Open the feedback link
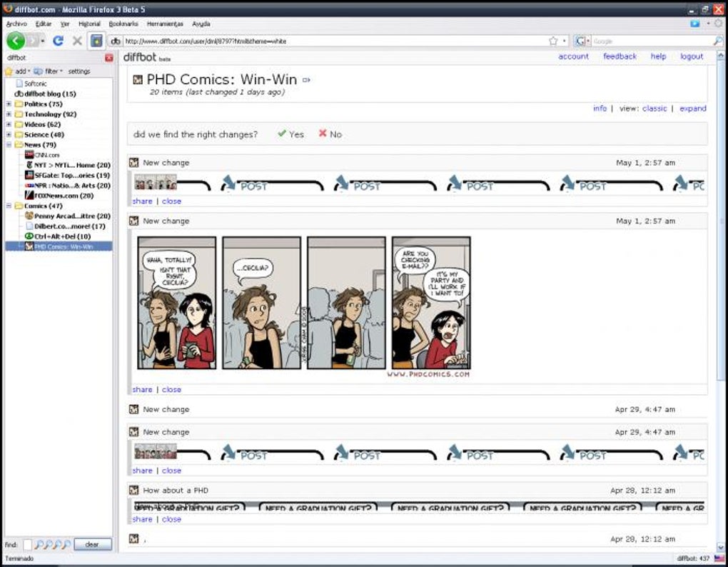Screen dimensions: 728x567 click(620, 56)
